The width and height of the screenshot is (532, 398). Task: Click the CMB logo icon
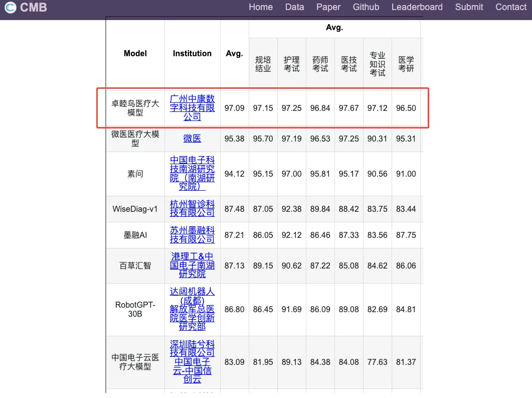tap(11, 7)
